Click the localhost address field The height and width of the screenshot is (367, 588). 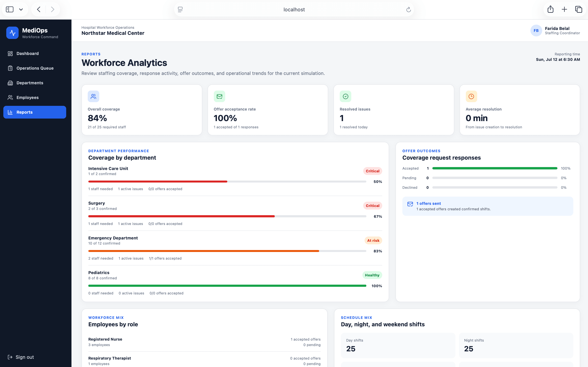294,9
